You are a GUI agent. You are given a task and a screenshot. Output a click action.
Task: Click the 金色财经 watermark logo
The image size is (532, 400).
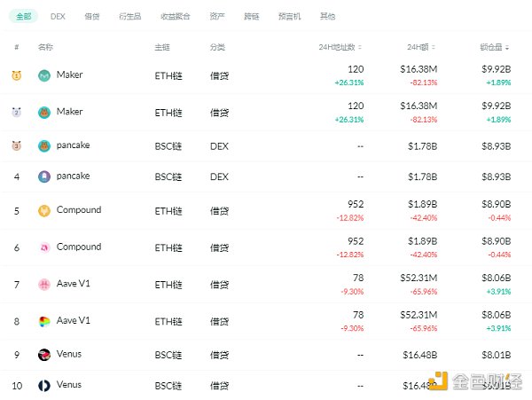[475, 381]
